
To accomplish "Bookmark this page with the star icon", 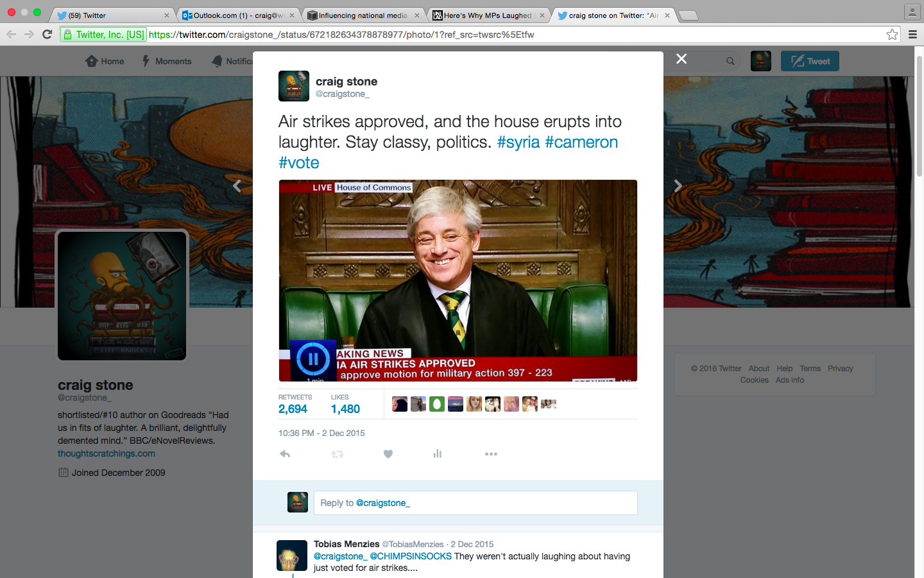I will click(x=892, y=35).
